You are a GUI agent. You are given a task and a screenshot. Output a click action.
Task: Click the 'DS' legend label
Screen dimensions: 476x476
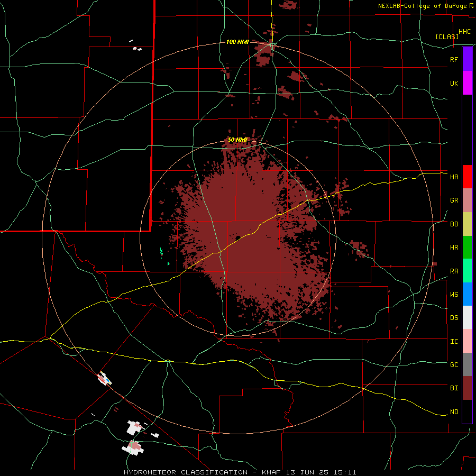point(454,318)
